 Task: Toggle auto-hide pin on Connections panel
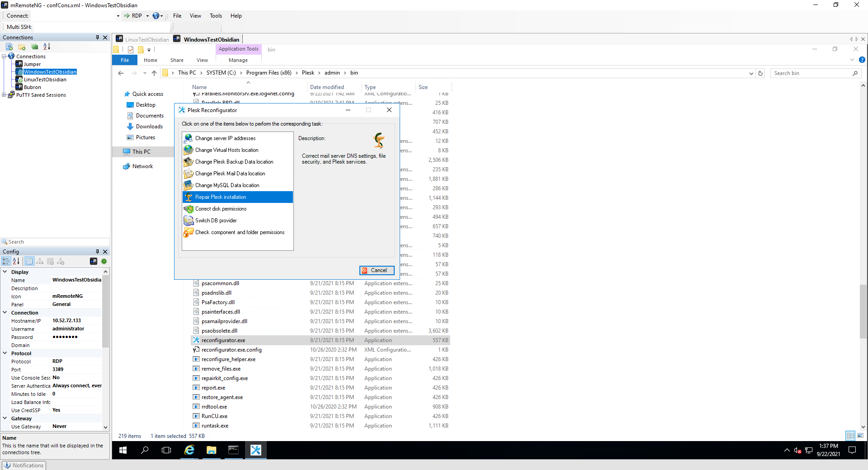(x=97, y=38)
